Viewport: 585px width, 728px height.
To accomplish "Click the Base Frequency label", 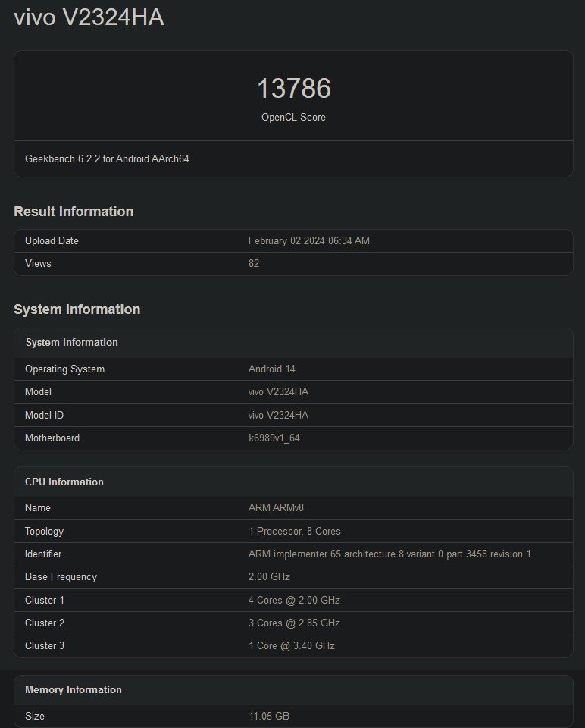I will click(x=61, y=576).
